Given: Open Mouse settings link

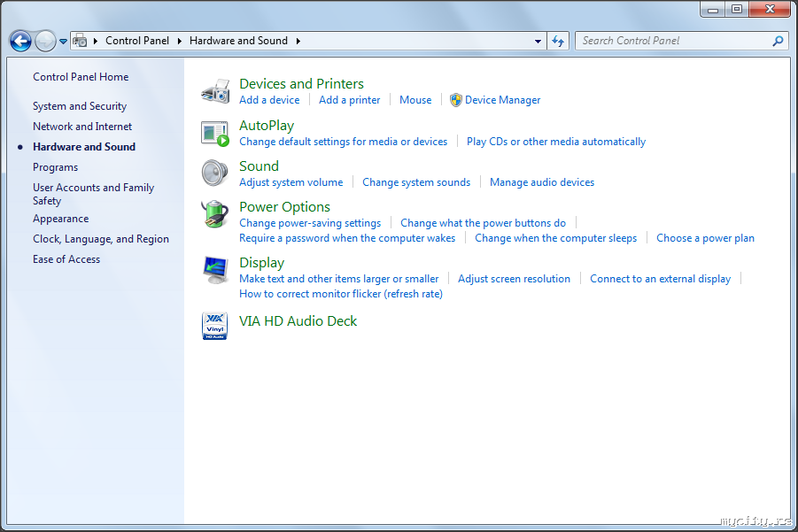Looking at the screenshot, I should tap(415, 100).
